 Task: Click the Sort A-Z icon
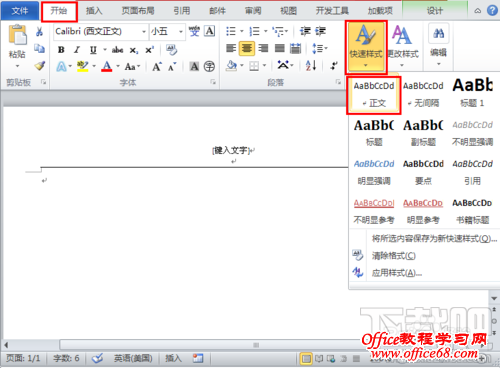pyautogui.click(x=311, y=66)
